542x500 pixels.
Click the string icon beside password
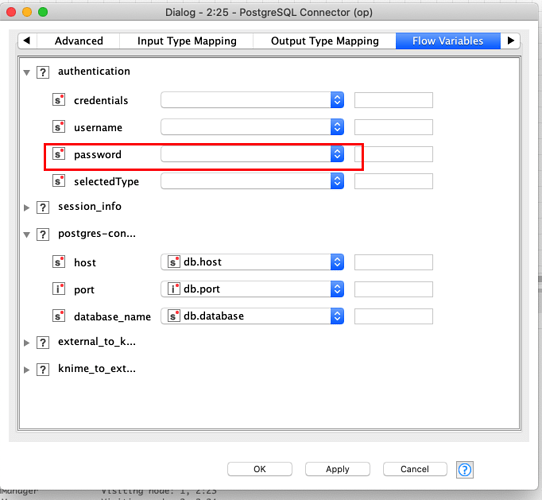coord(58,154)
